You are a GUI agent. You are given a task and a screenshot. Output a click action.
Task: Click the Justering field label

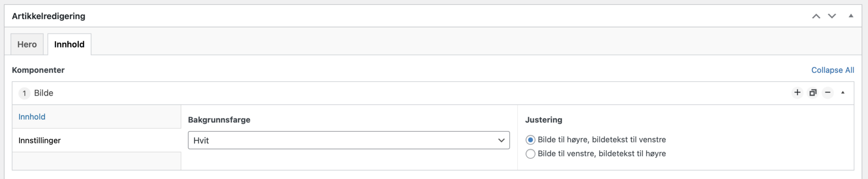coord(544,120)
